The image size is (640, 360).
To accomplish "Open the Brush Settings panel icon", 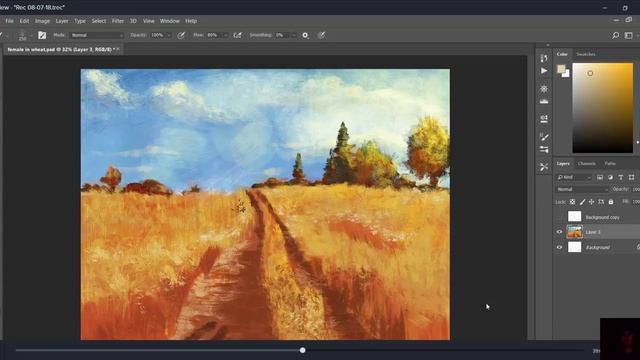I will [x=544, y=149].
